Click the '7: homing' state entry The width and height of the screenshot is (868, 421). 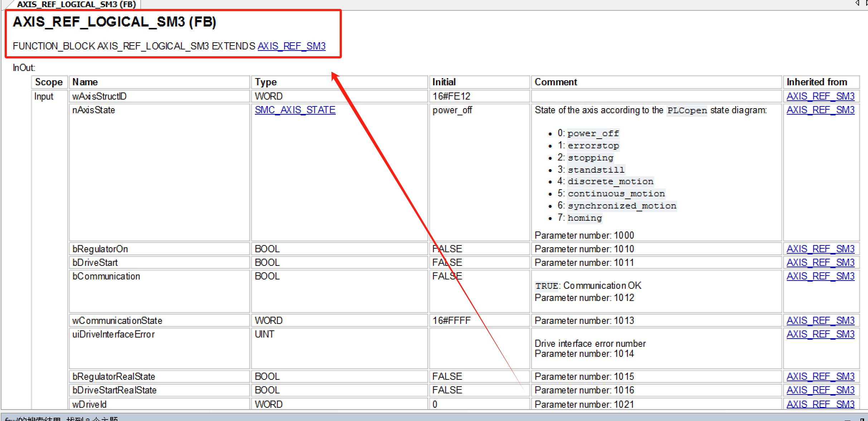click(x=580, y=218)
